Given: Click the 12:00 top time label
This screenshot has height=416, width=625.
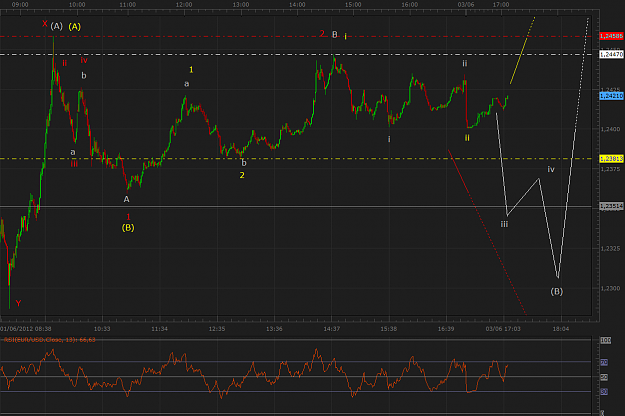Looking at the screenshot, I should (x=184, y=4).
